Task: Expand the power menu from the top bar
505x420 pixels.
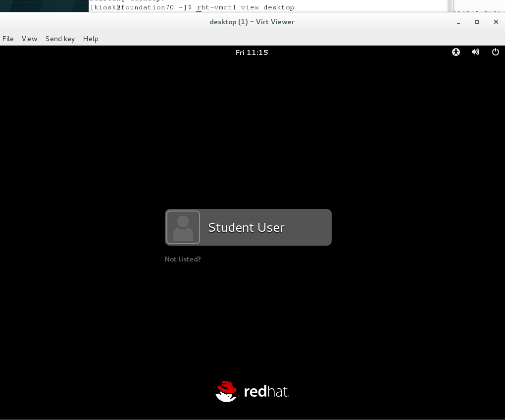Action: [495, 52]
